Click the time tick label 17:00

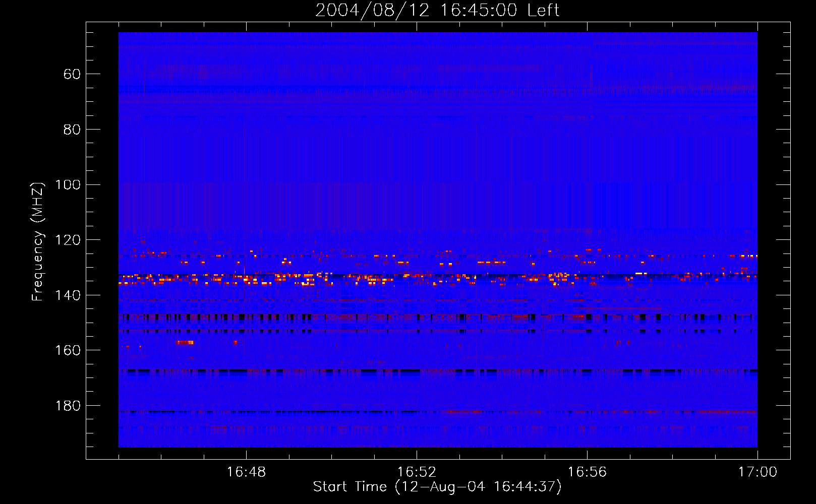pos(757,472)
